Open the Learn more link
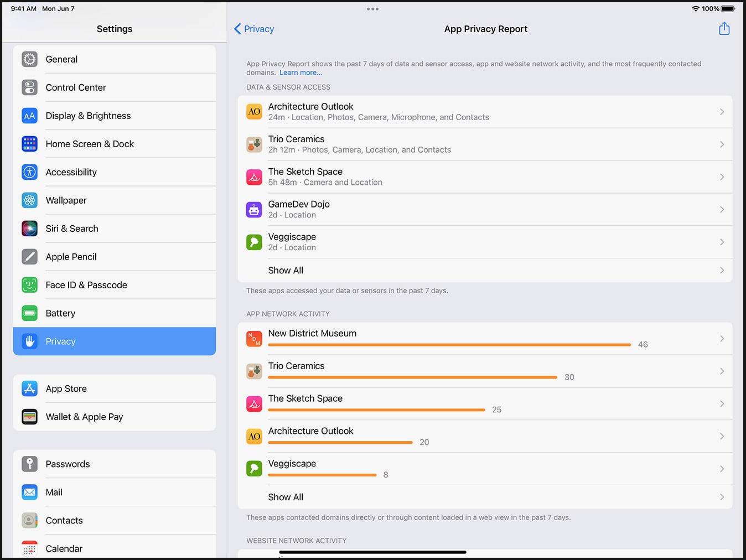This screenshot has height=560, width=746. click(x=301, y=72)
